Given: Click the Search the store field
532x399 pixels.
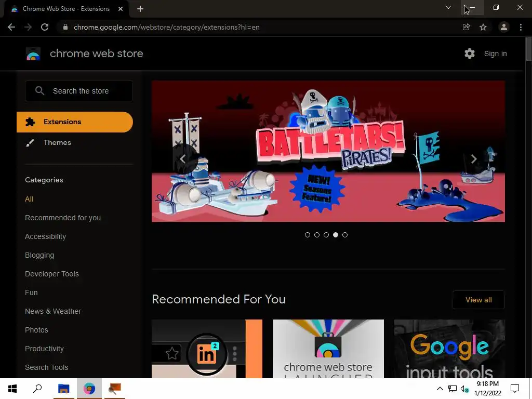Looking at the screenshot, I should 79,91.
